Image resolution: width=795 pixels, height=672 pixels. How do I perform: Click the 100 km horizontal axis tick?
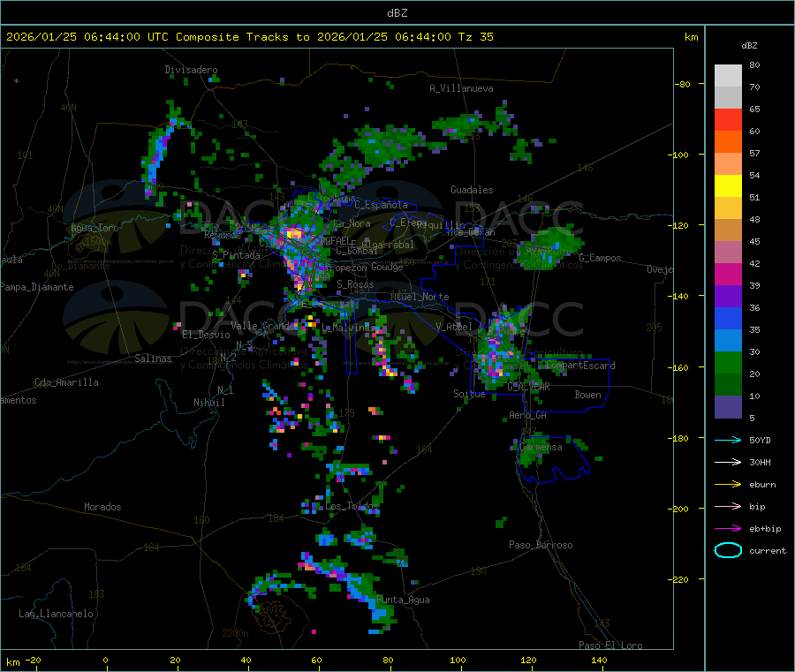point(458,660)
